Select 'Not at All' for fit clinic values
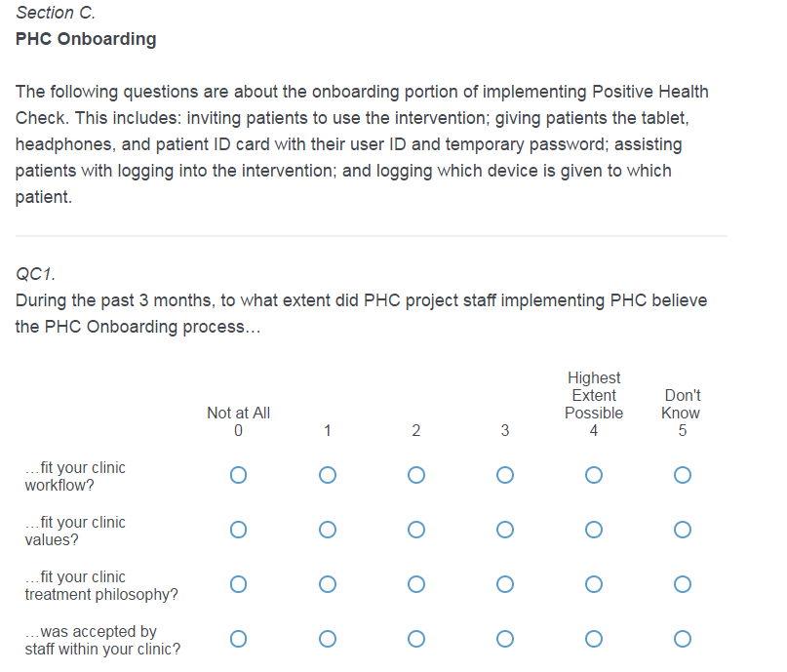The image size is (787, 672). coord(238,531)
